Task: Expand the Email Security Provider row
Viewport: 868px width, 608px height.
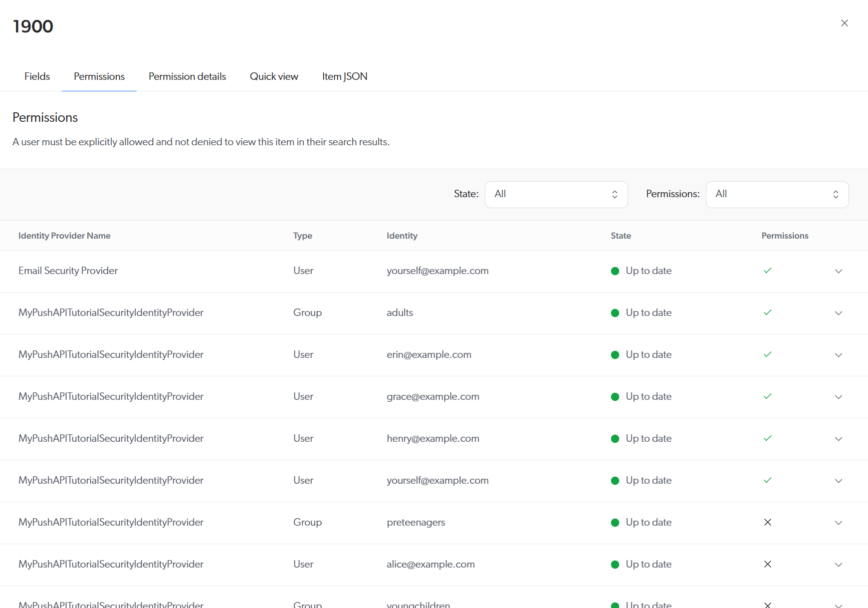Action: tap(839, 271)
